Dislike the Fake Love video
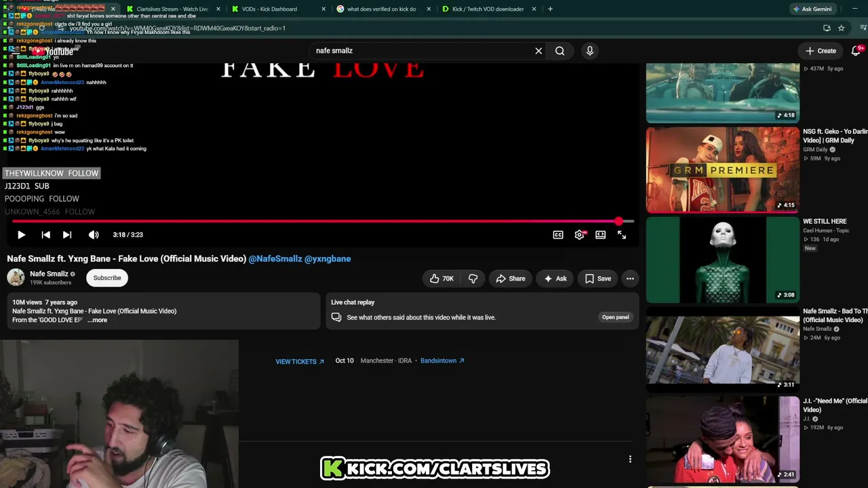868x488 pixels. (x=473, y=279)
